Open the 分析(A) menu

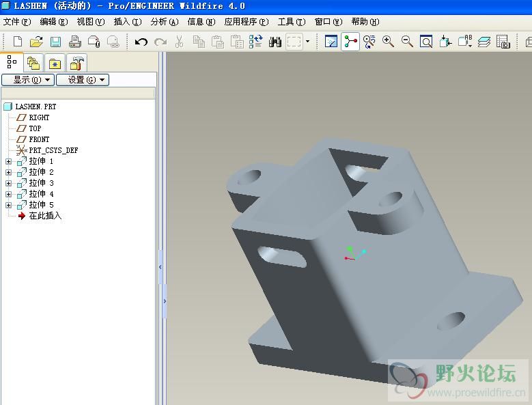(x=165, y=22)
